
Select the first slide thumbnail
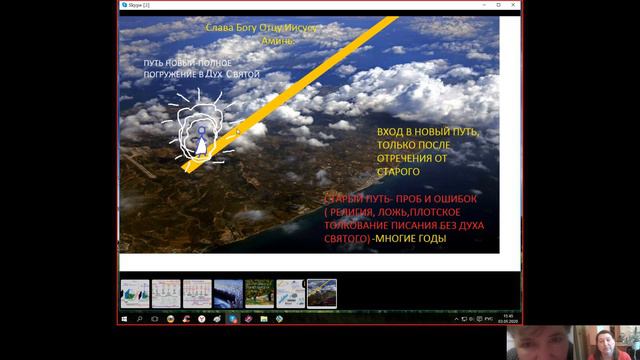tap(135, 293)
